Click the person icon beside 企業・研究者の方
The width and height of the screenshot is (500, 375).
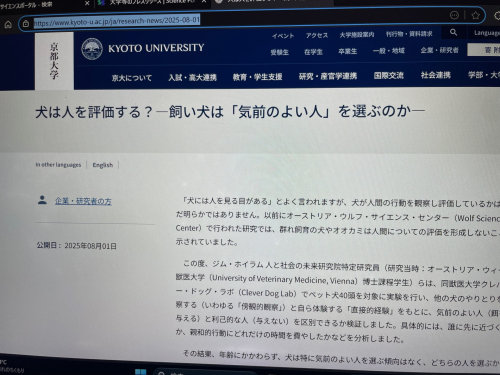[42, 200]
